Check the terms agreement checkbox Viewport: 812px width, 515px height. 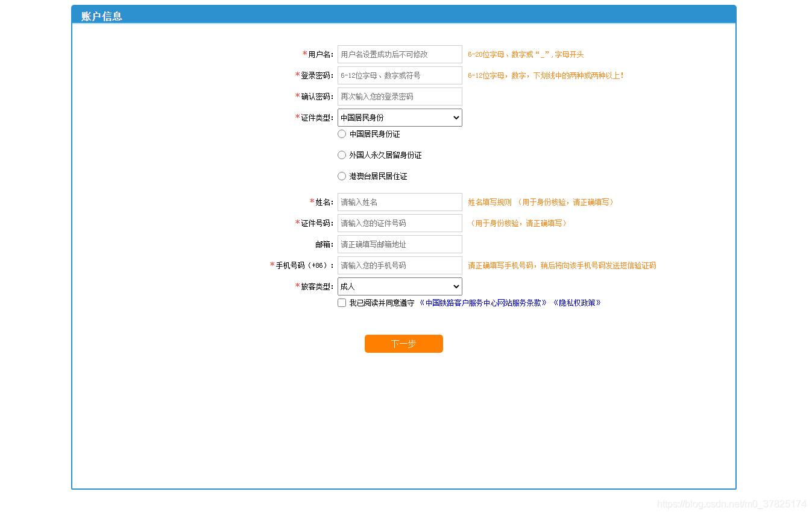342,302
